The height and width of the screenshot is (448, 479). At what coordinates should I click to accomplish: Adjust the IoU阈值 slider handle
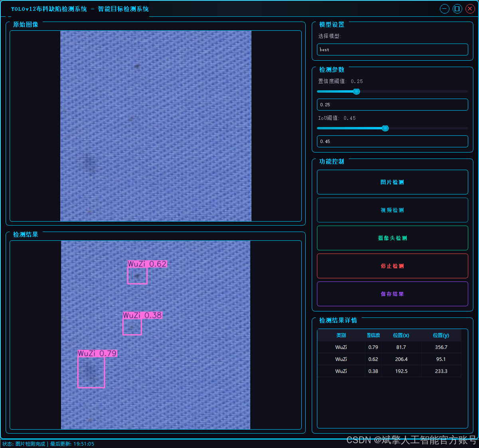(x=385, y=128)
